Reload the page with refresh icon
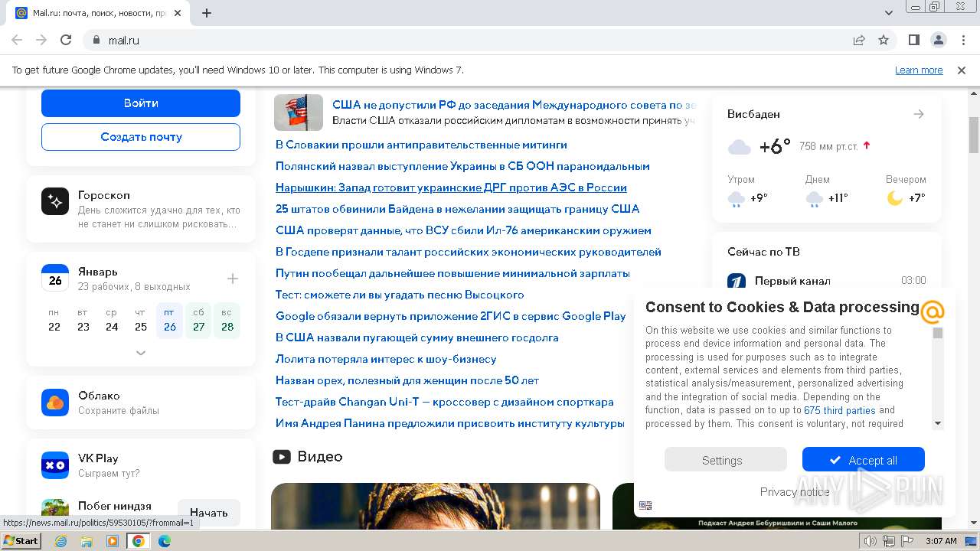The height and width of the screenshot is (551, 980). click(66, 40)
